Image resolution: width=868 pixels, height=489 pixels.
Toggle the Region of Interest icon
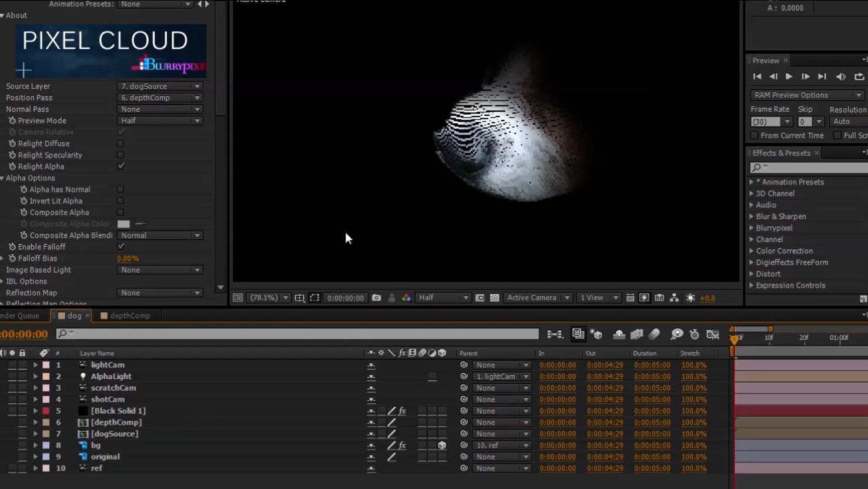(314, 298)
